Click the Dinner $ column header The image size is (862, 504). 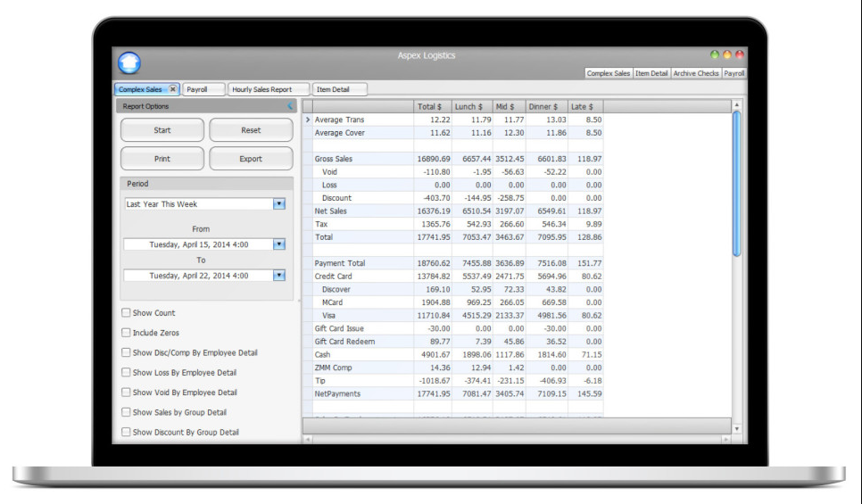(546, 107)
